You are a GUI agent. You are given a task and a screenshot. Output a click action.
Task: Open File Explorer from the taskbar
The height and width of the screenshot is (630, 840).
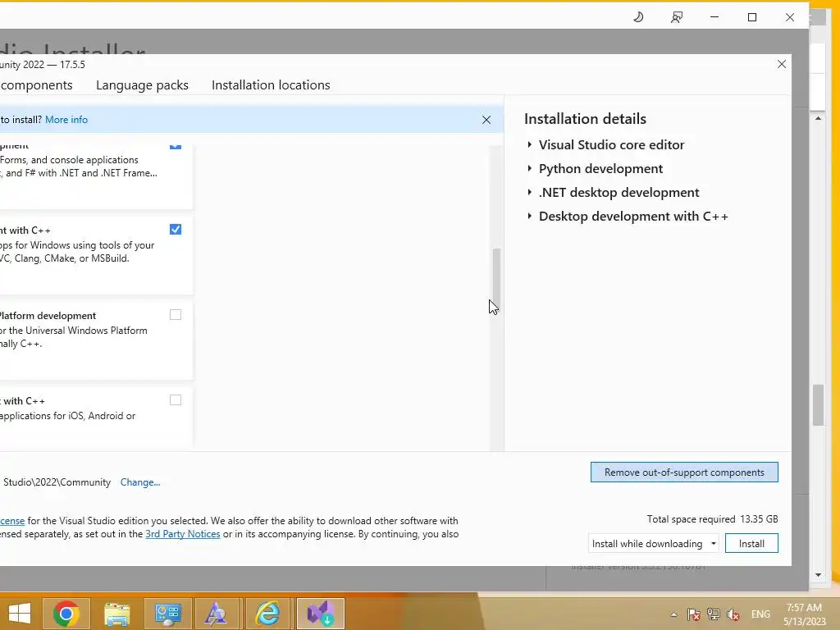pos(116,614)
